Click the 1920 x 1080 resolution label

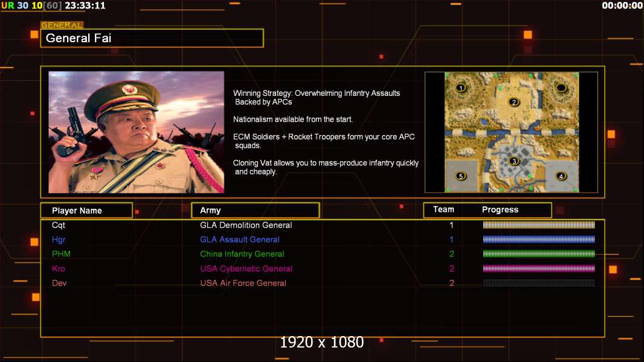[322, 342]
